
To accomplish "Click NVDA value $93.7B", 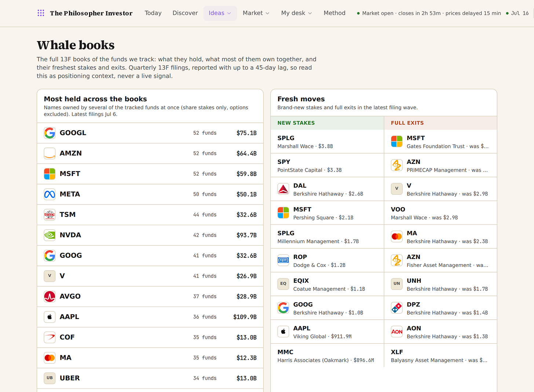I will [x=246, y=235].
